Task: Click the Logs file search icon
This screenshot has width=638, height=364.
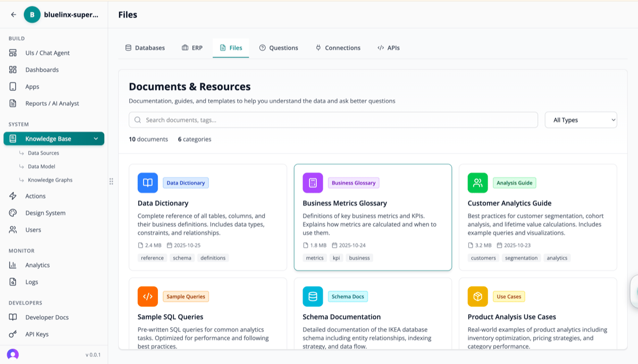Action: [13, 282]
